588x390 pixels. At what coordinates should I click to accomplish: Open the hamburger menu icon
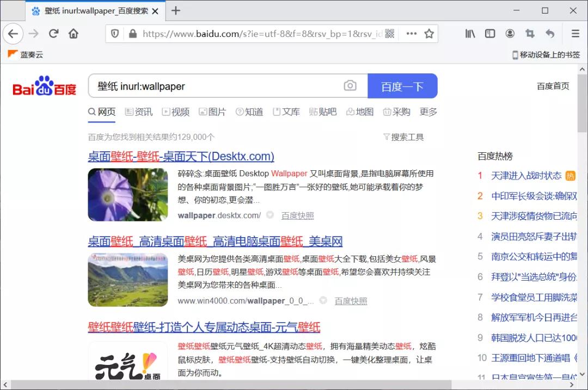pos(575,33)
